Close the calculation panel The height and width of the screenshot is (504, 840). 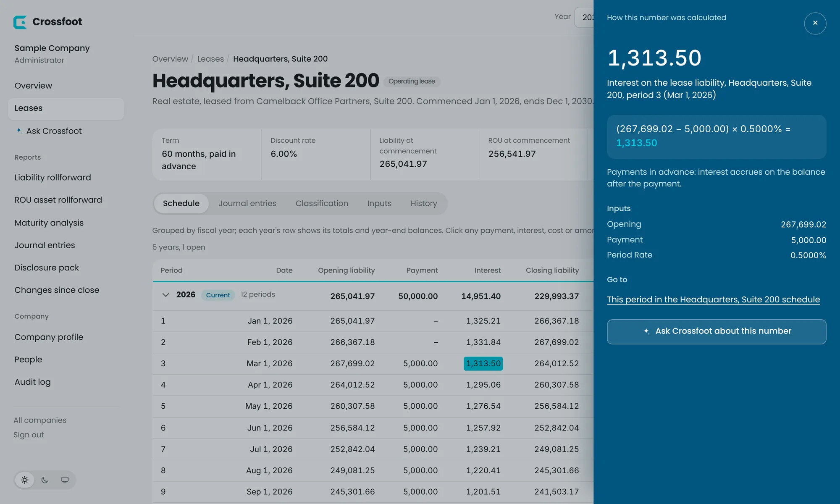click(815, 23)
